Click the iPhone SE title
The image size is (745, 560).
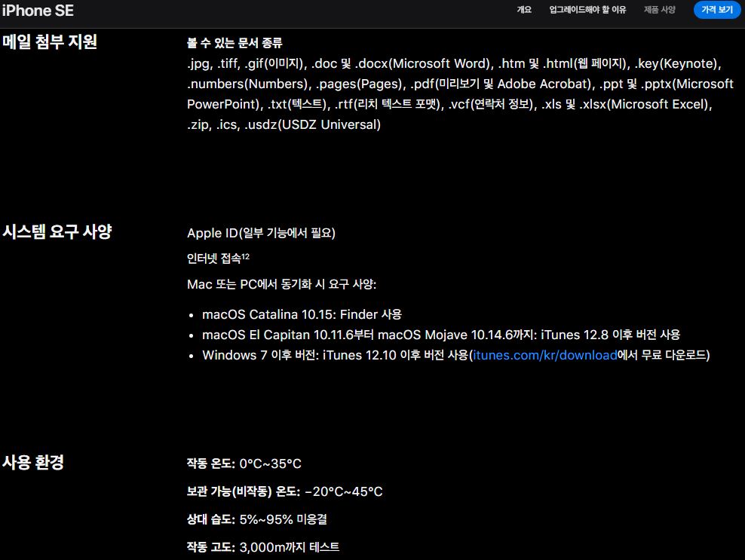(38, 11)
